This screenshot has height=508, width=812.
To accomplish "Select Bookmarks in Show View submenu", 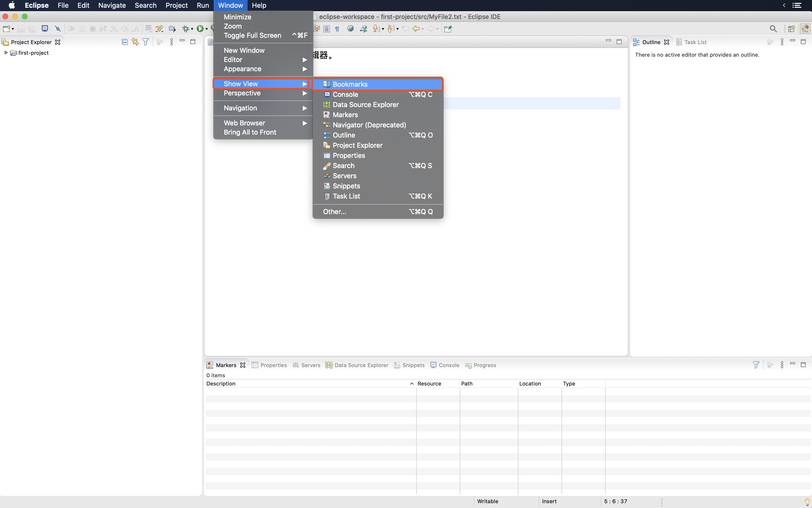I will tap(378, 84).
